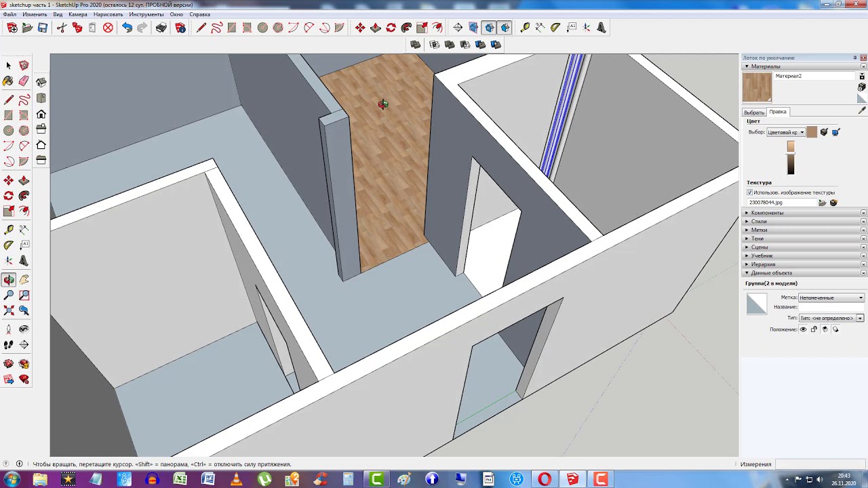The height and width of the screenshot is (488, 868).
Task: Click the Erase red circle icon in top toolbar
Action: click(x=108, y=28)
